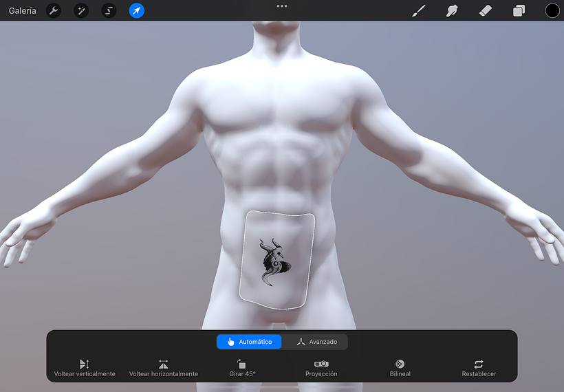Switch to Automático transform mode

(249, 342)
